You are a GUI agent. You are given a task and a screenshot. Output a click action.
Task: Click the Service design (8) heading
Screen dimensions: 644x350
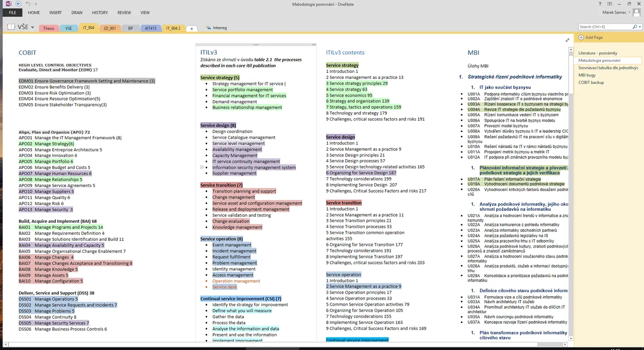[x=218, y=126]
